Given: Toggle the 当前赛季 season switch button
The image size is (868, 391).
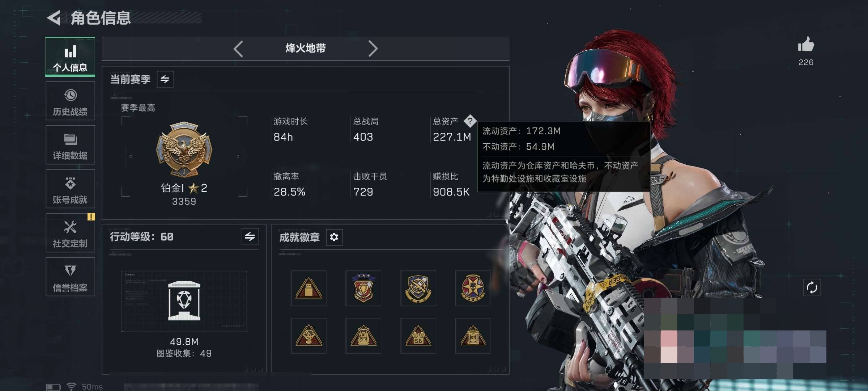Looking at the screenshot, I should point(165,79).
